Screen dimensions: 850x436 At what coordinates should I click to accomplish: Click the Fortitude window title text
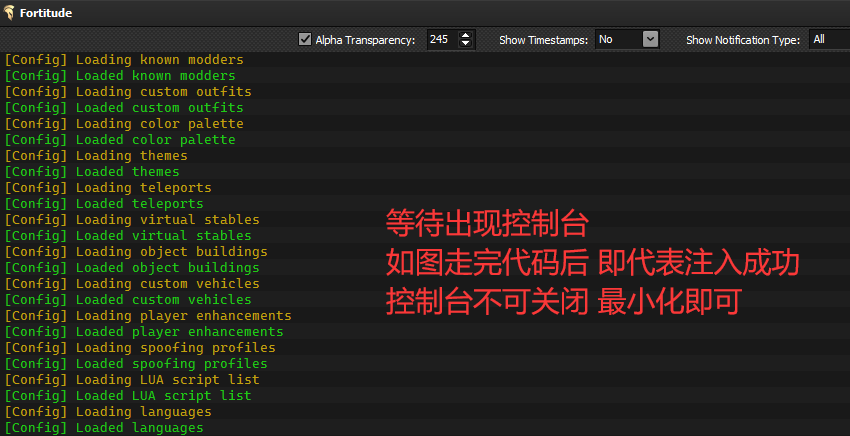[46, 13]
